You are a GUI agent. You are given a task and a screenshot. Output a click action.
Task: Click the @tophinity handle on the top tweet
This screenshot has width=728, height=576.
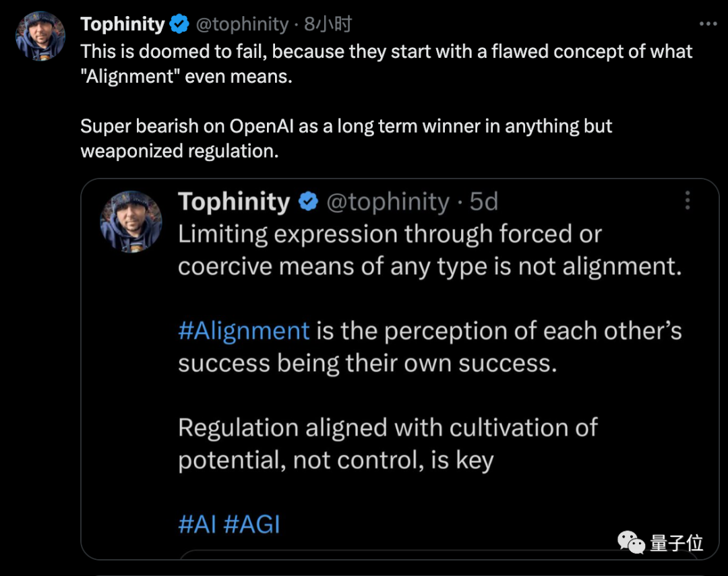(242, 25)
